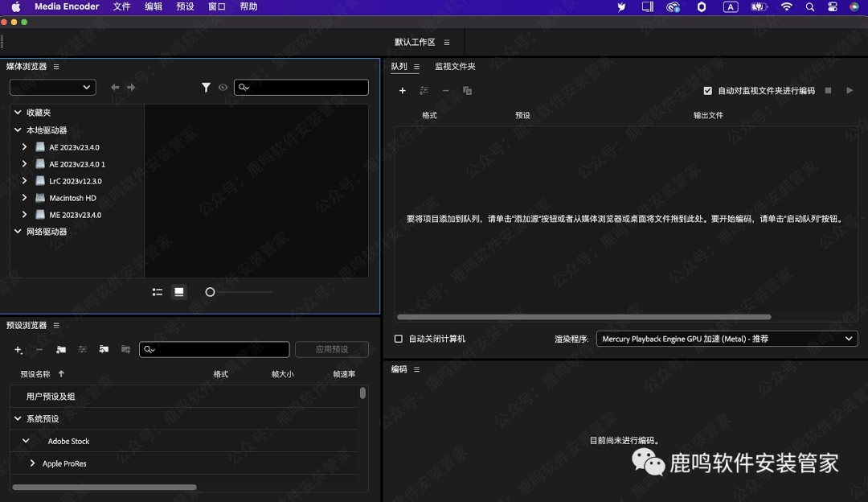
Task: Collapse the 系统预设 preset group
Action: click(x=18, y=418)
